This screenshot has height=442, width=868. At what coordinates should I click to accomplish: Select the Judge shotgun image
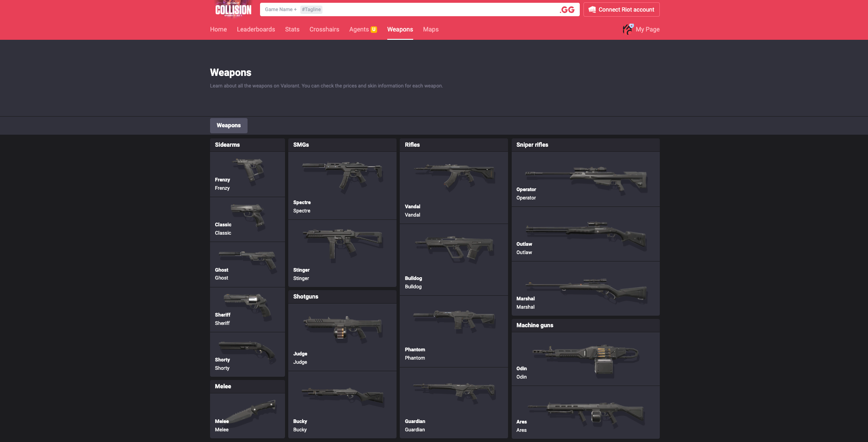[343, 328]
